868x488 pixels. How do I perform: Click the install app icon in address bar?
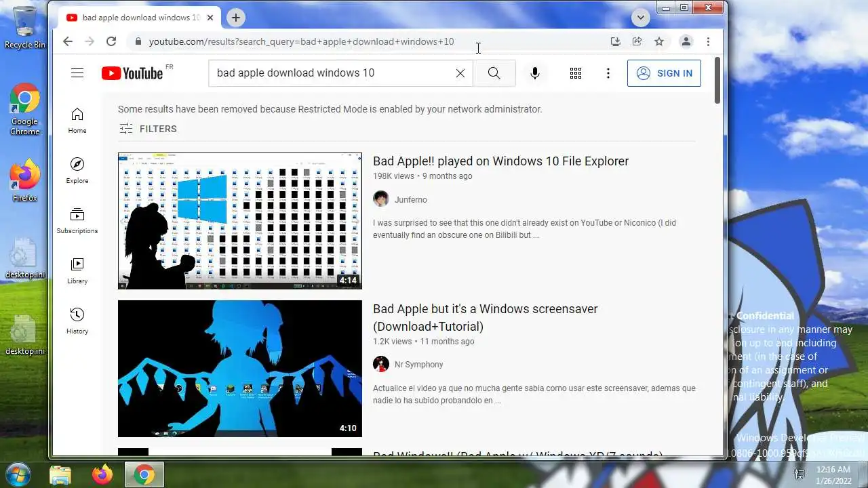click(x=615, y=41)
